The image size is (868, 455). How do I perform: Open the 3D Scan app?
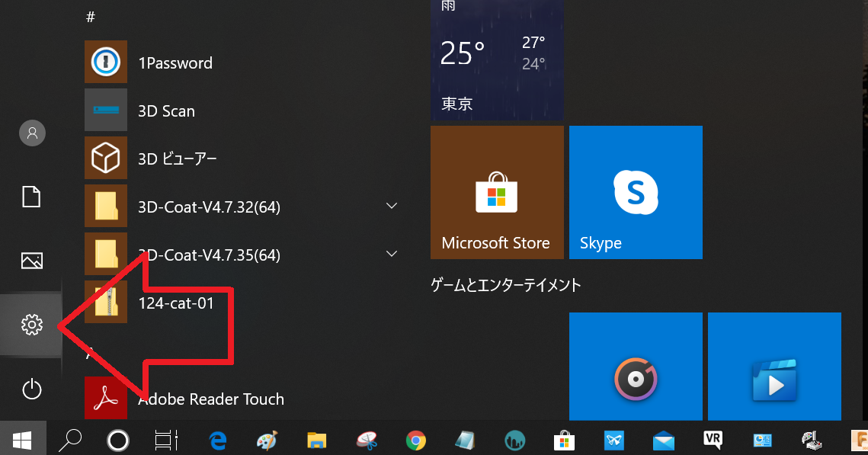pyautogui.click(x=166, y=111)
